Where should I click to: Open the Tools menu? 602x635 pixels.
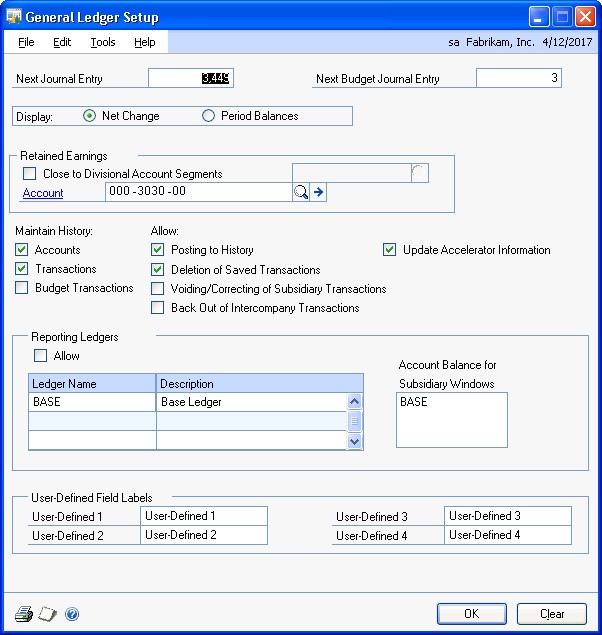tap(103, 42)
